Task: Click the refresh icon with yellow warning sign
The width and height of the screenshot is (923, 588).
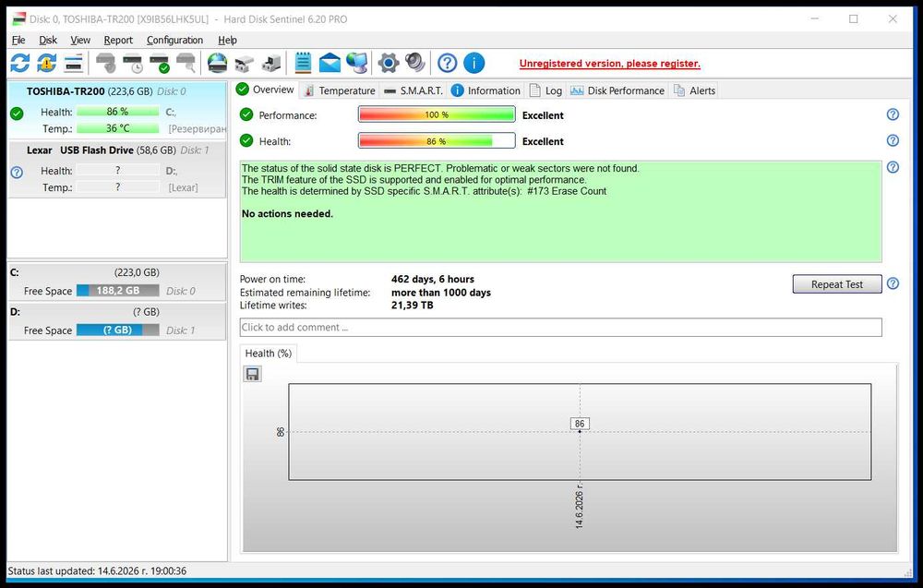Action: click(46, 63)
